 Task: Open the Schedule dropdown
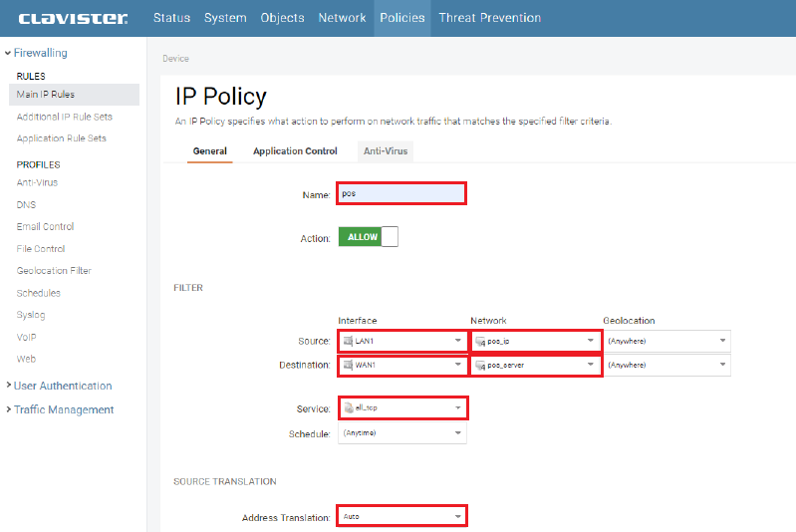coord(401,433)
